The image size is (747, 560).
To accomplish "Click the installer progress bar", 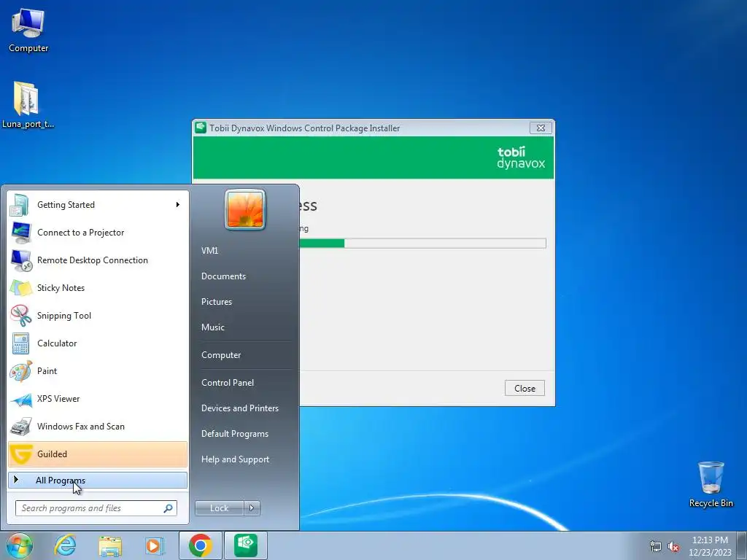I will click(x=422, y=244).
